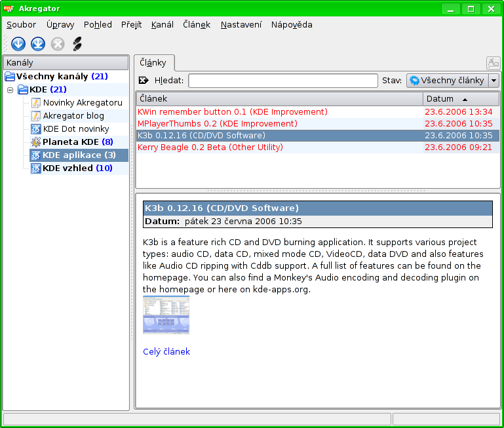The image size is (504, 428).
Task: Click date cell 23.6.2006 13:34
Action: click(458, 112)
